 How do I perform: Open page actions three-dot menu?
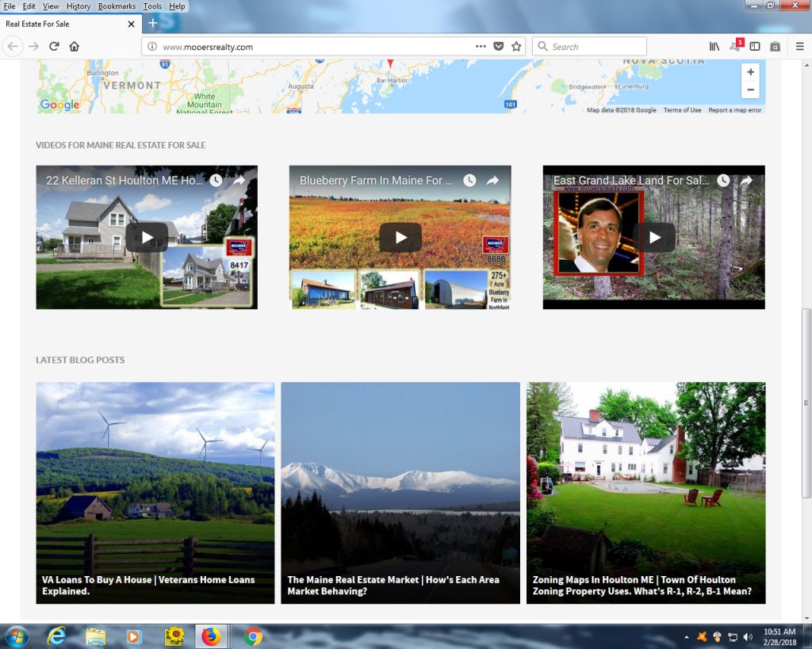pyautogui.click(x=481, y=47)
